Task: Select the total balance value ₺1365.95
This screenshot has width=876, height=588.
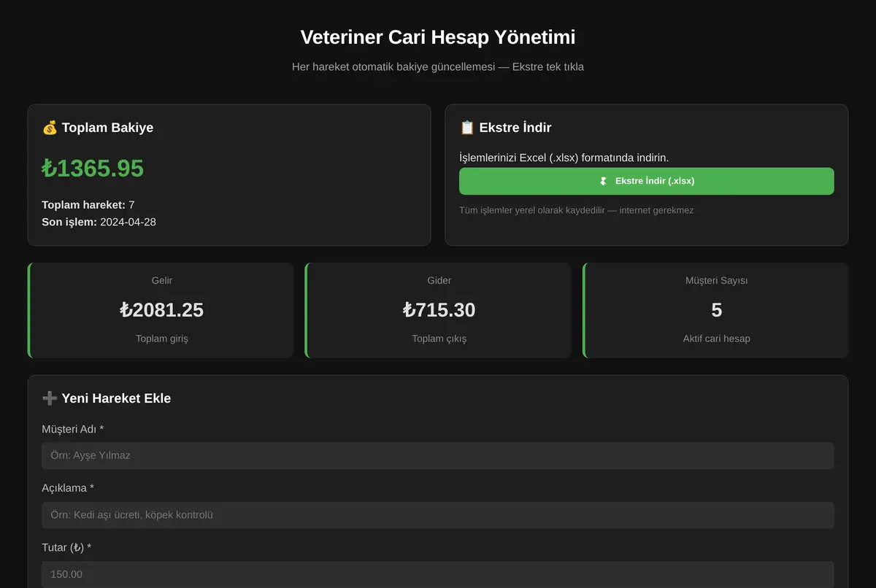Action: point(93,169)
